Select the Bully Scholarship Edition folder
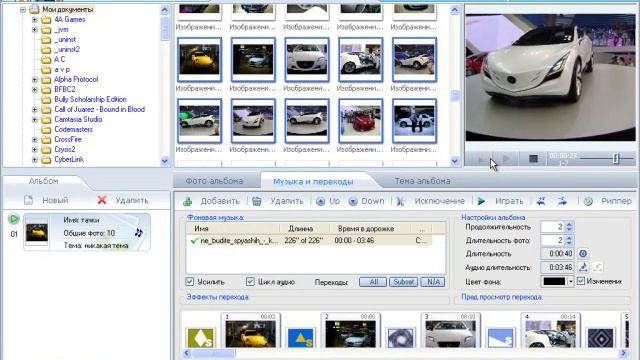 coord(90,99)
